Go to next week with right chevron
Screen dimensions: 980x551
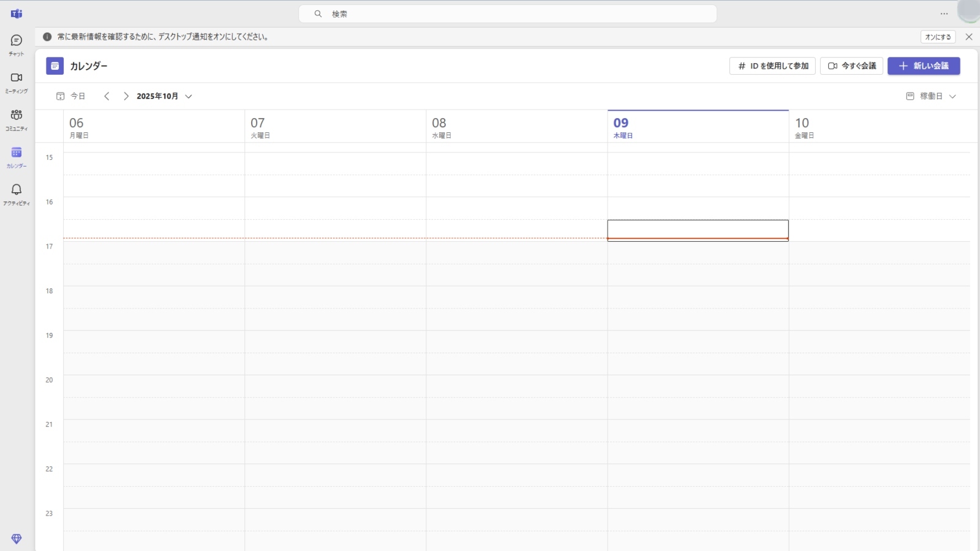[126, 96]
